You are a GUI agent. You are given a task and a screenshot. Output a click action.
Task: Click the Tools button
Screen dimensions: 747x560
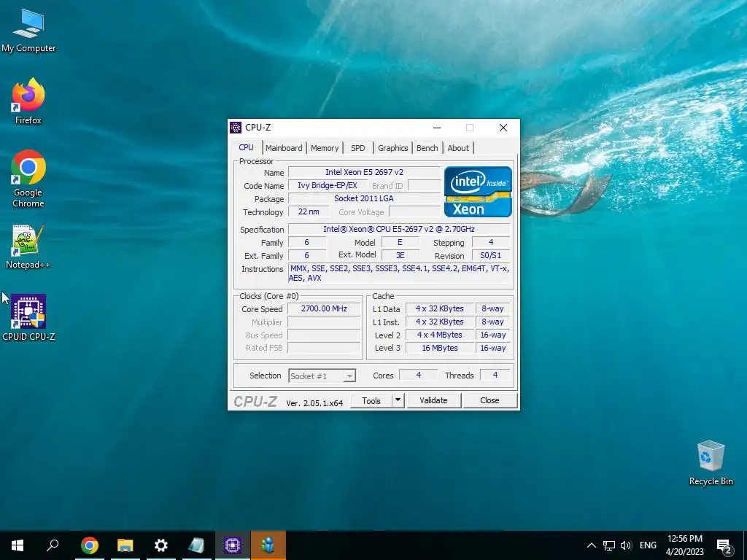[371, 400]
